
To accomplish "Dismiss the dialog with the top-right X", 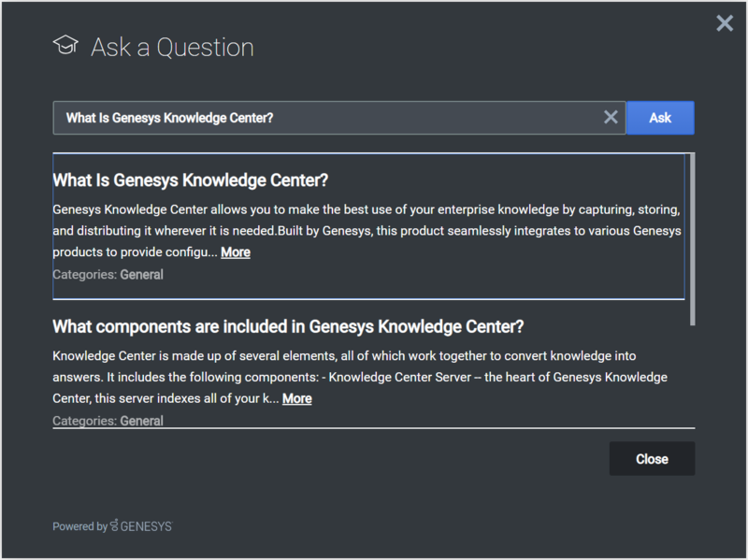I will pyautogui.click(x=725, y=23).
